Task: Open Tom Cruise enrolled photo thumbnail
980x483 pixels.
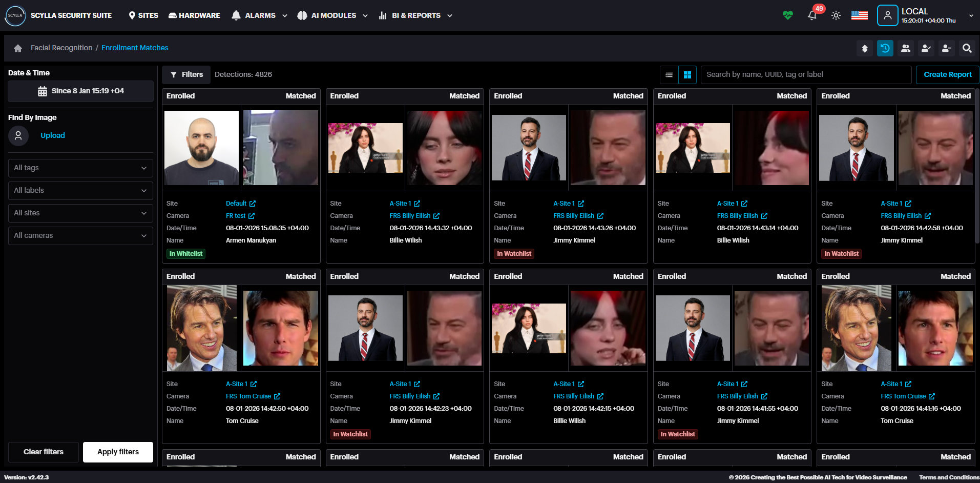Action: (201, 328)
